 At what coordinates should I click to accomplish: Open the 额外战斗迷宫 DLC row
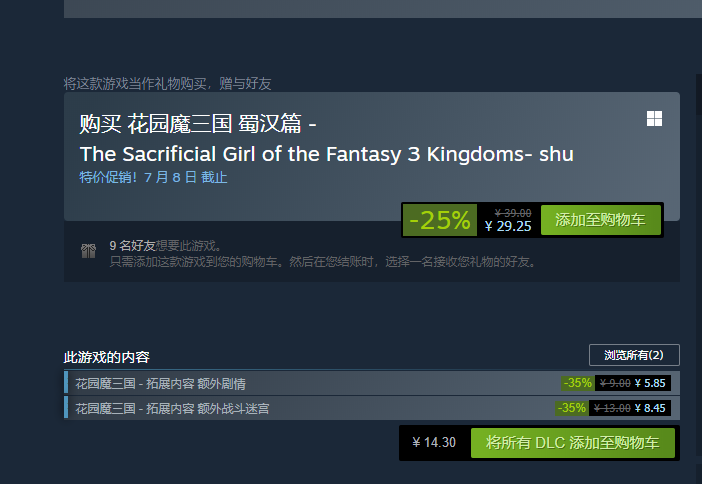(372, 408)
